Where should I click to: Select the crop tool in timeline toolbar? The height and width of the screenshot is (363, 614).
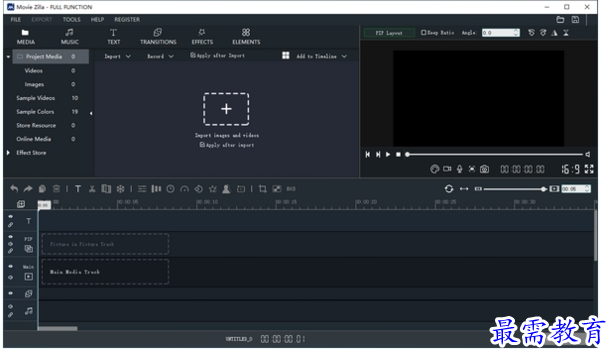click(x=262, y=189)
